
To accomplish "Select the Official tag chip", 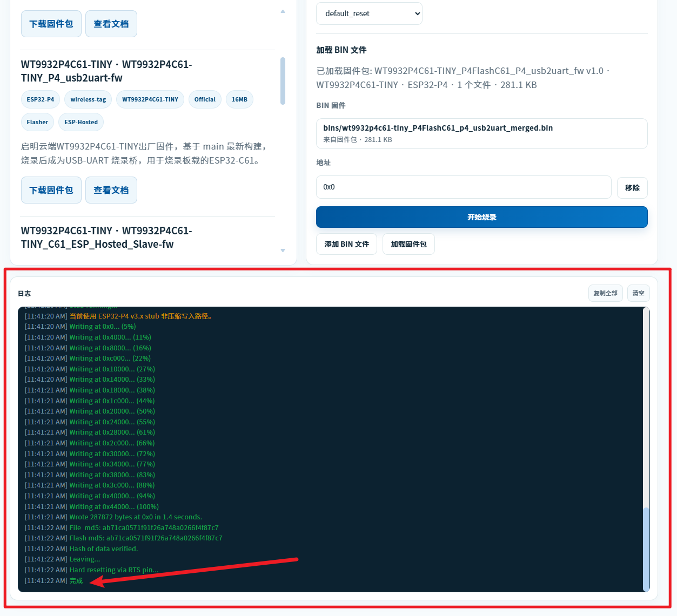I will 205,99.
